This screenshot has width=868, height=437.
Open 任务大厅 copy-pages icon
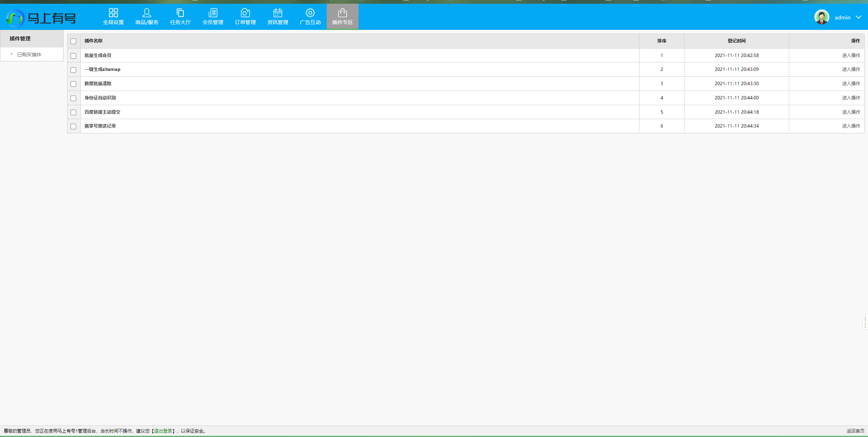pos(180,13)
